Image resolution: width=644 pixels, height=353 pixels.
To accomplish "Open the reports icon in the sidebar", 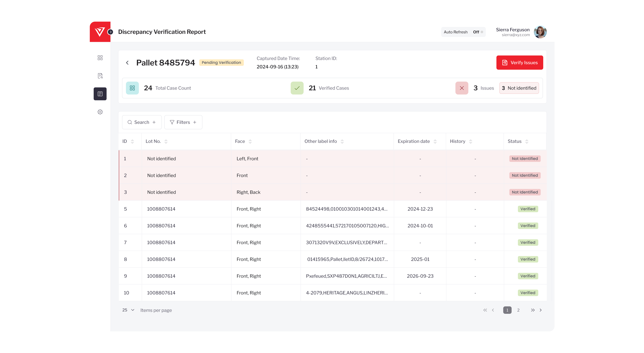I will coord(100,94).
